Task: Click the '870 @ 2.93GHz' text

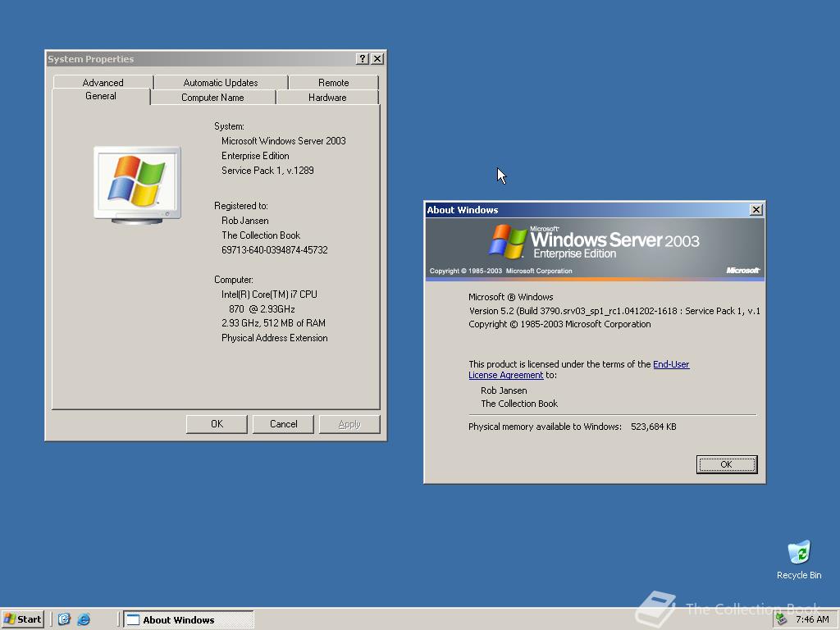Action: (262, 309)
